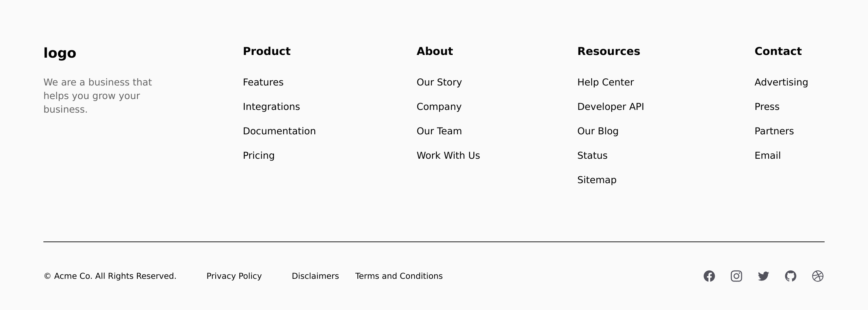
Task: Open the Privacy Policy link
Action: coord(234,276)
